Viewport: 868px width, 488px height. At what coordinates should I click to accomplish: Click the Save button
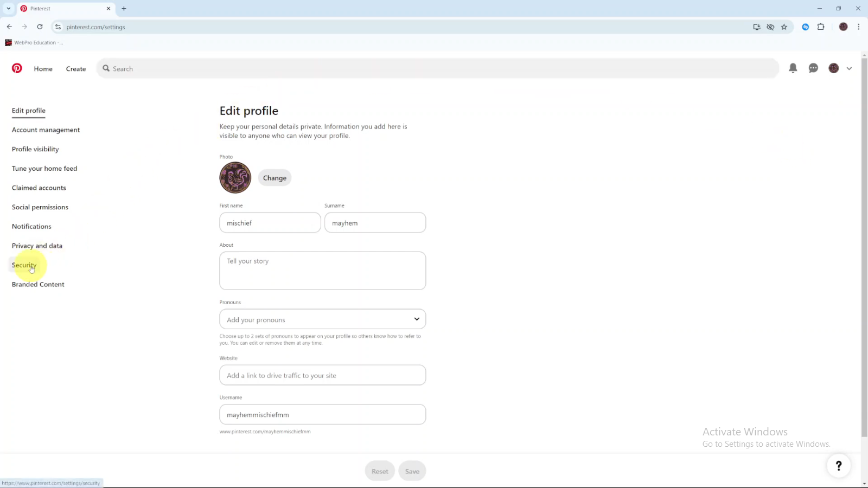[412, 471]
